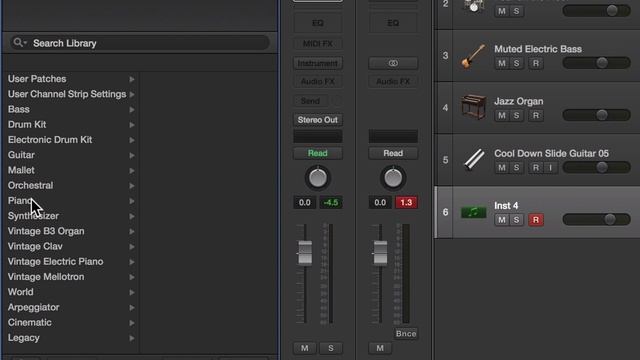Expand the Synthesizer category arrow
The width and height of the screenshot is (640, 360).
click(132, 216)
